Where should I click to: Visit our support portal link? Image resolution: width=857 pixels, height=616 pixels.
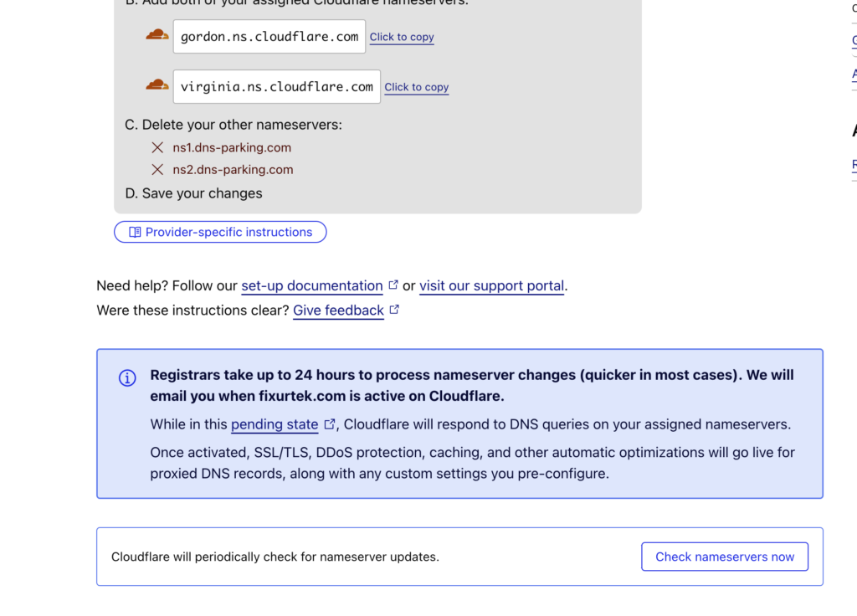(491, 286)
